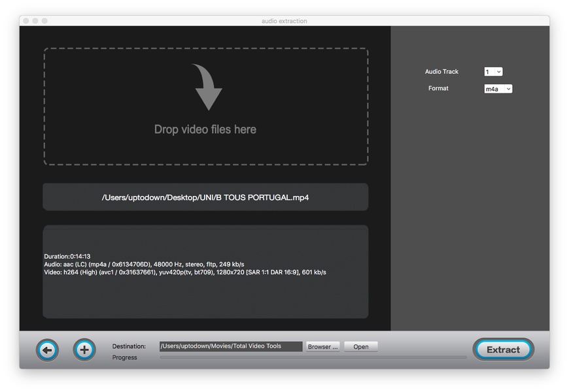Image resolution: width=569 pixels, height=392 pixels.
Task: Click the Audio Track label
Action: point(441,72)
